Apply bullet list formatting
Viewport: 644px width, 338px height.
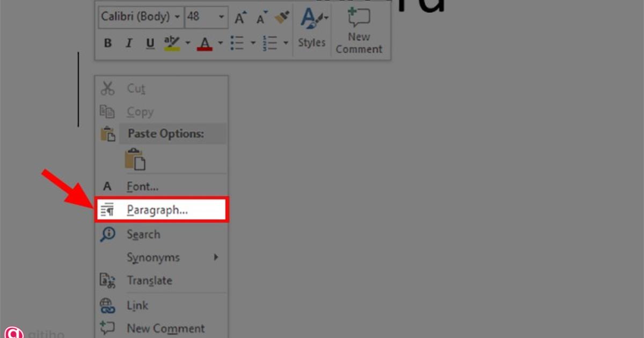coord(237,43)
